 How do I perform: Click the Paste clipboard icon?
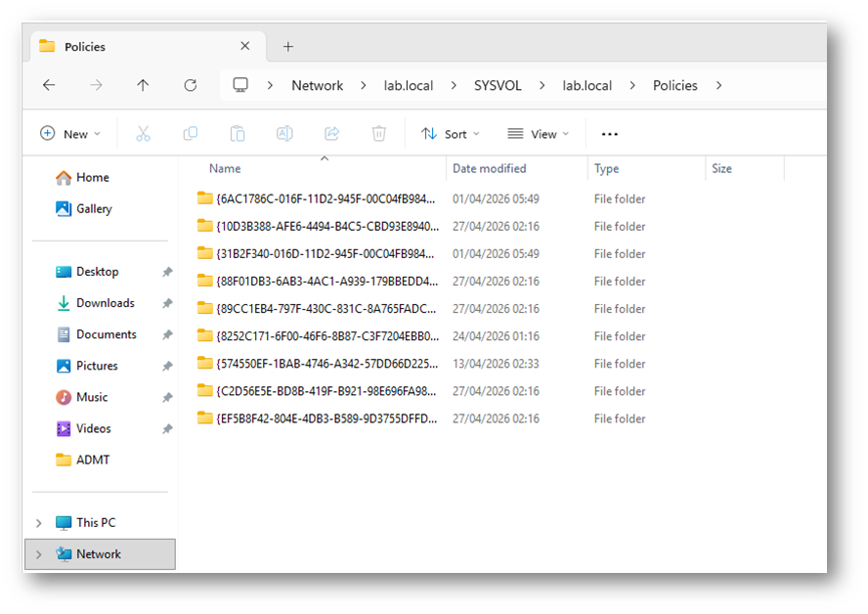coord(238,134)
